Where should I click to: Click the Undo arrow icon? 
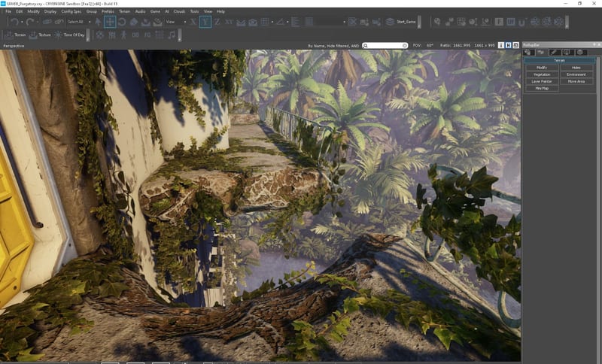tap(14, 22)
